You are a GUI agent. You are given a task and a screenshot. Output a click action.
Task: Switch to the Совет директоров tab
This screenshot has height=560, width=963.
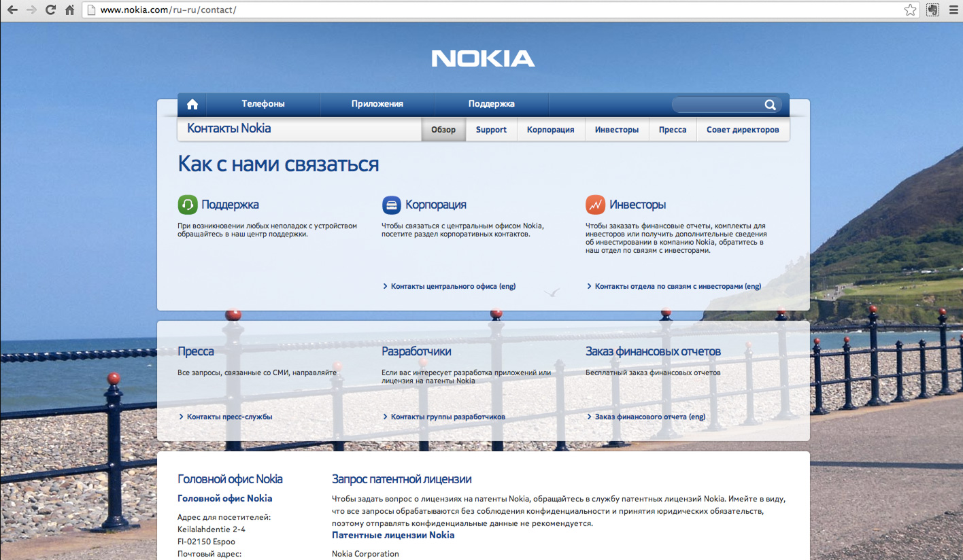[x=743, y=130]
